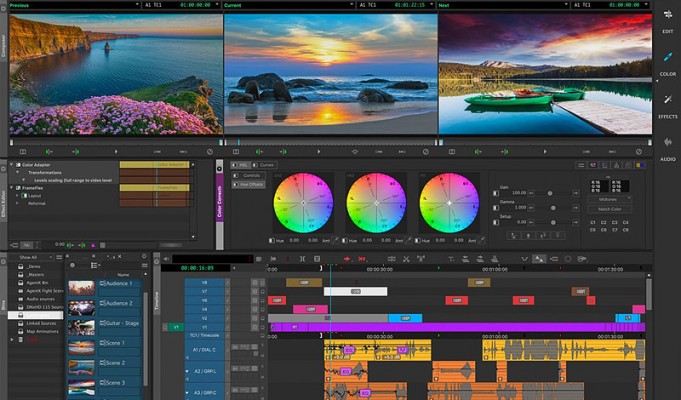
Task: Click the circle-slash icon under Next monitor
Action: coord(639,152)
